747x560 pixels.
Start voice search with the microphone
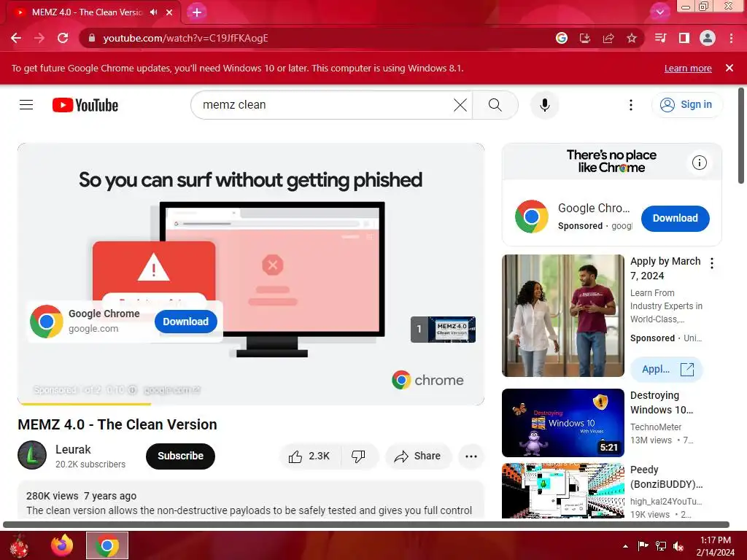544,105
